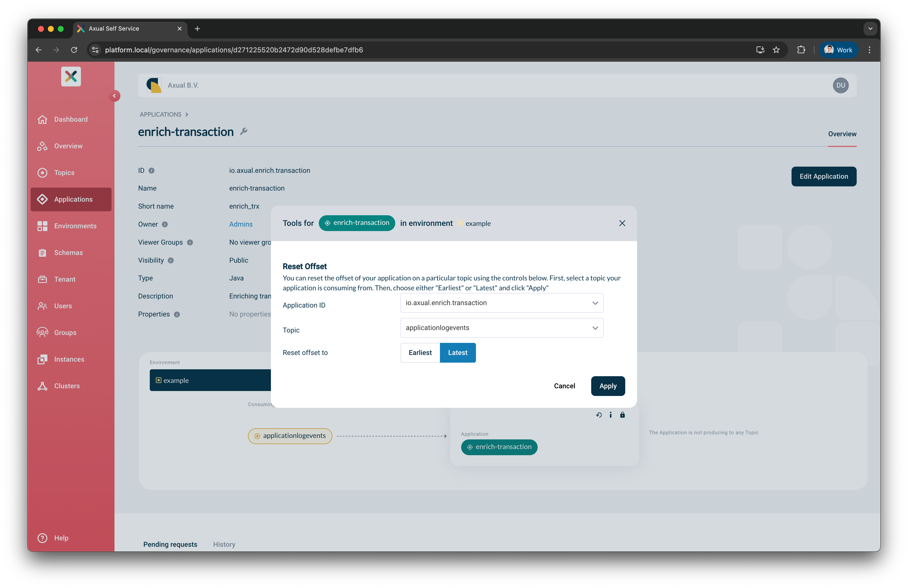Switch to the History tab
Image resolution: width=908 pixels, height=588 pixels.
pyautogui.click(x=224, y=544)
